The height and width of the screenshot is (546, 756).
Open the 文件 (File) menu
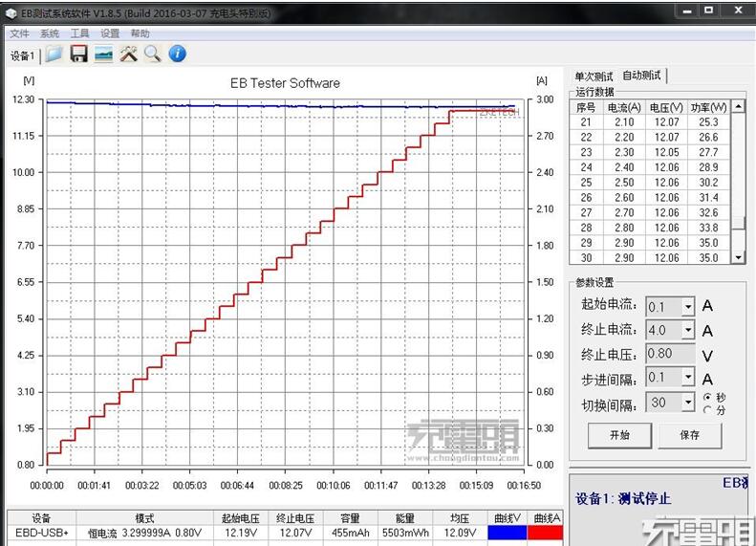[19, 33]
